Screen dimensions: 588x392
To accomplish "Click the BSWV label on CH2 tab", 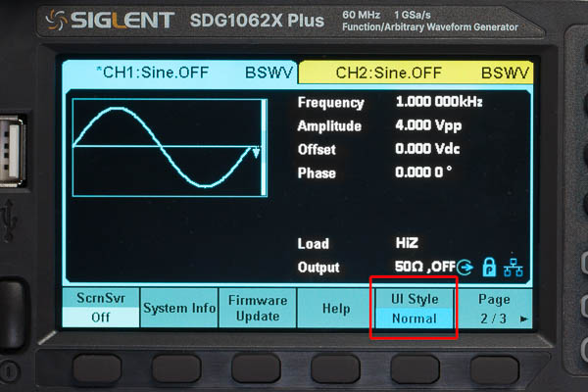I will 505,73.
